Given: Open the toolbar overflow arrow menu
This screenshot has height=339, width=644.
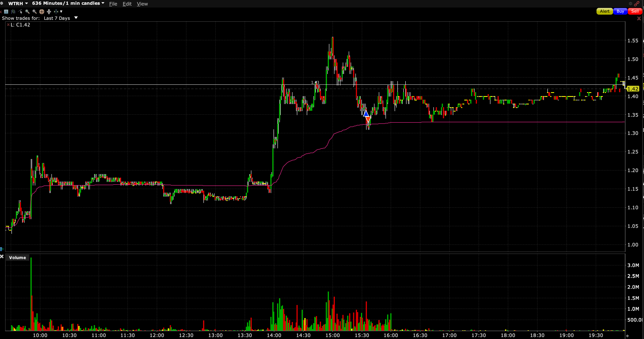Looking at the screenshot, I should (61, 11).
